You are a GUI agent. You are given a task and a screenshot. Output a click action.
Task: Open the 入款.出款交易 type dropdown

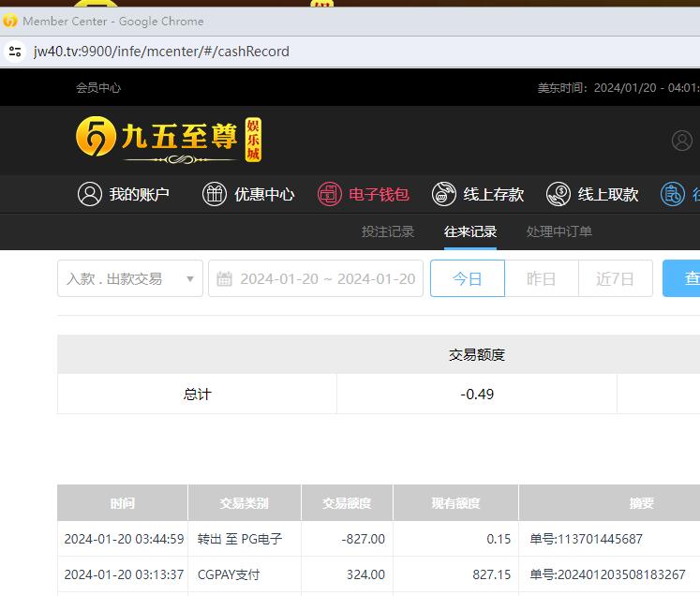pyautogui.click(x=130, y=278)
